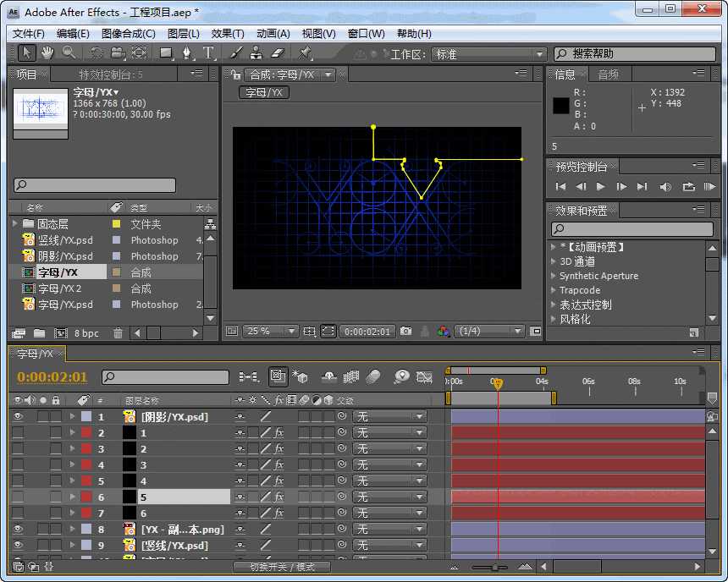Select the Text tool

click(208, 53)
